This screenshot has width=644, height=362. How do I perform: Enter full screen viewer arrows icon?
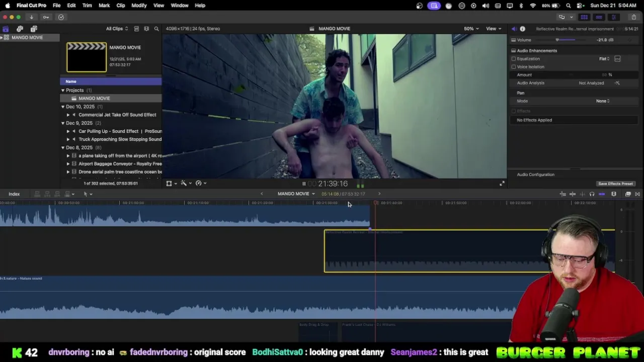(502, 184)
